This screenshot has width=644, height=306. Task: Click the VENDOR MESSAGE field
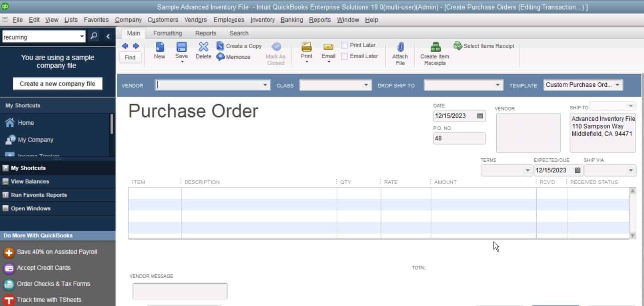pyautogui.click(x=180, y=291)
